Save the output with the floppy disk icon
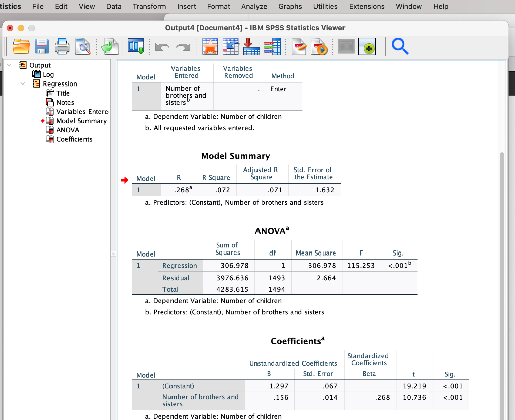 tap(42, 46)
